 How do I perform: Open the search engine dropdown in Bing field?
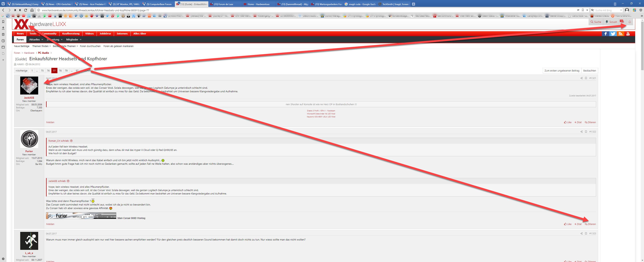click(x=621, y=10)
